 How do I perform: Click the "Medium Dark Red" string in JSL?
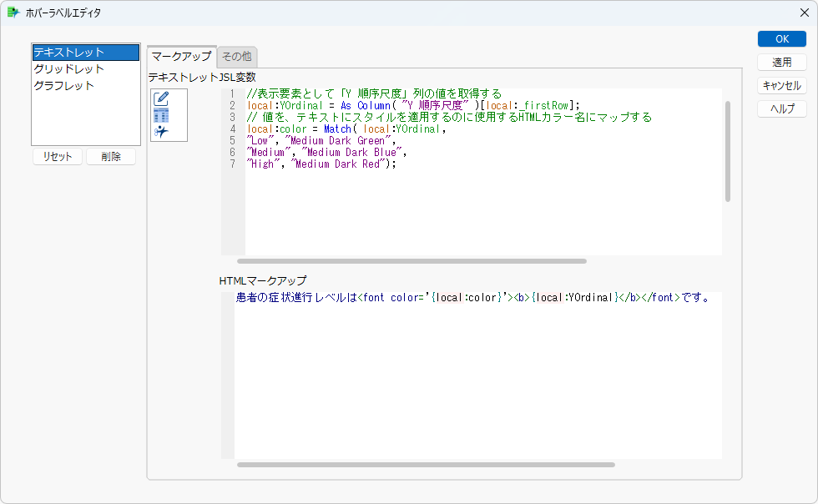(338, 164)
